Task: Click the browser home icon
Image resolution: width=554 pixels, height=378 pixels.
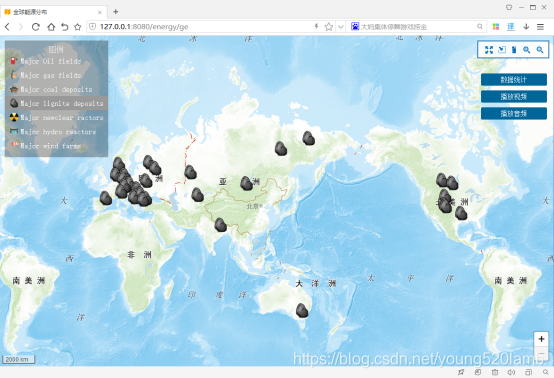Action: (51, 27)
